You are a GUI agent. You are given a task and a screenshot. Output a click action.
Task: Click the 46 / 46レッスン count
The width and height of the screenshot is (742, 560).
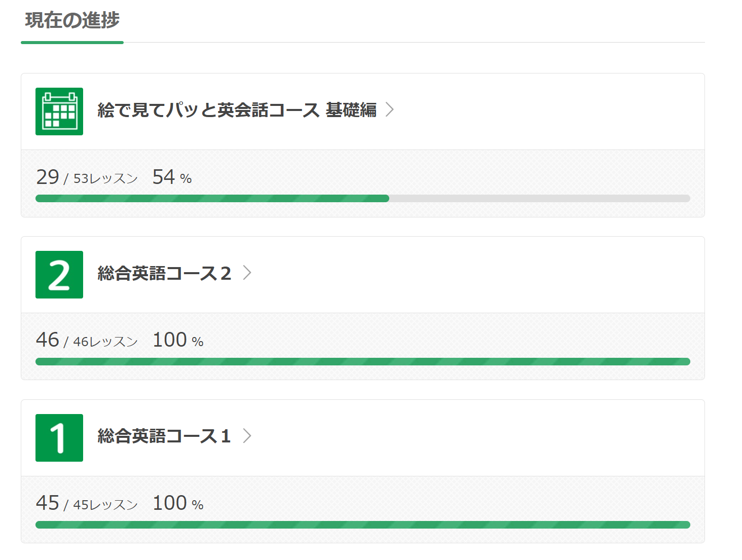point(87,341)
